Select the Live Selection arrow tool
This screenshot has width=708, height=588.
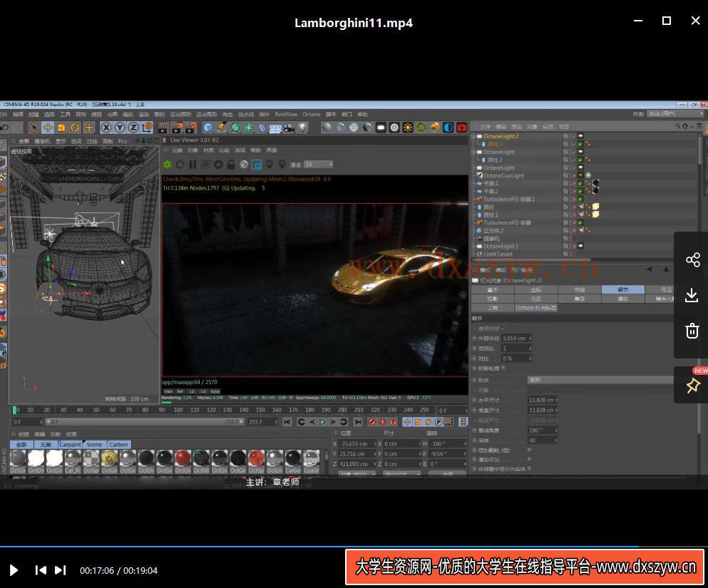click(x=34, y=128)
